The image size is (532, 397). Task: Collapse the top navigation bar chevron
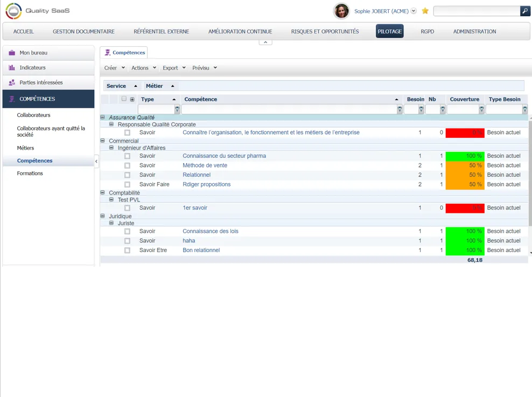[265, 43]
